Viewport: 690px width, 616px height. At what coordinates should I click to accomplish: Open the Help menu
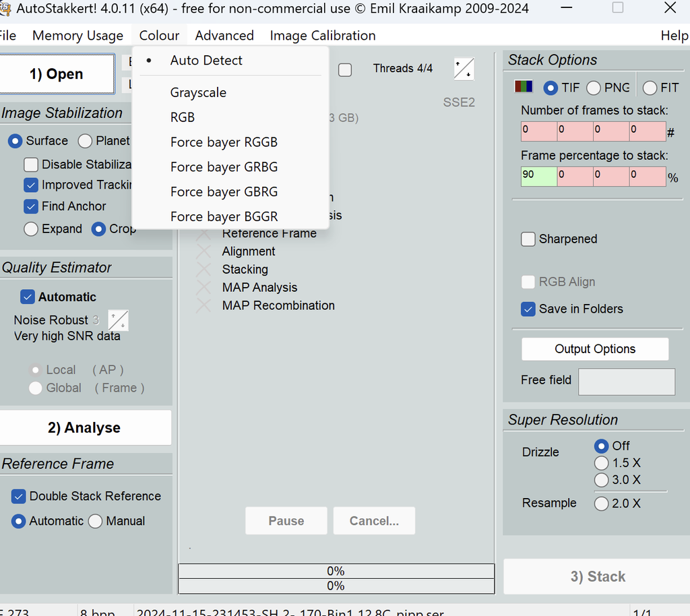(675, 35)
